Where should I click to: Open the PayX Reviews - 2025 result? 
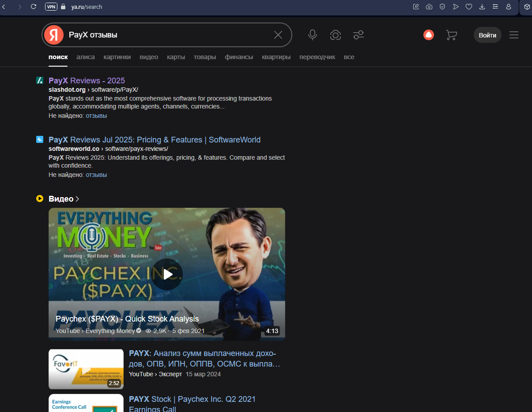(x=87, y=80)
